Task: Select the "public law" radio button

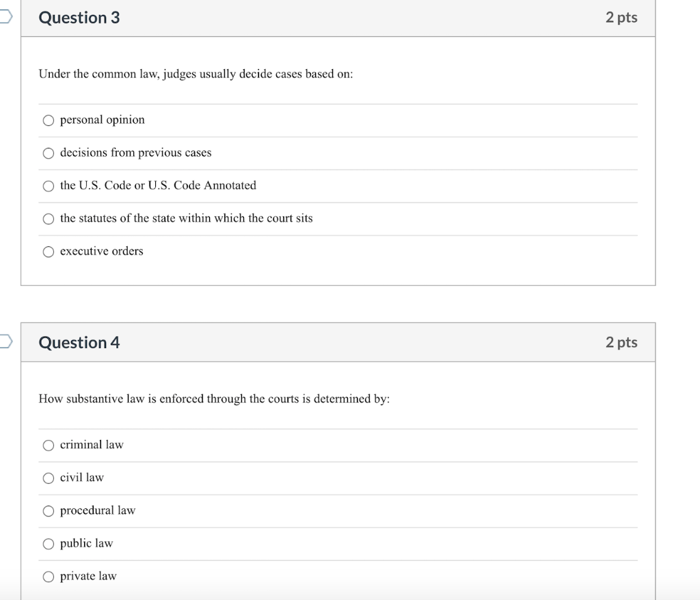Action: [x=49, y=543]
